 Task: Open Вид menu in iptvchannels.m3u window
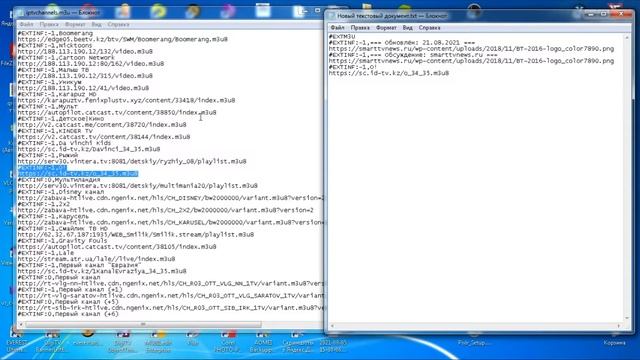(x=96, y=24)
